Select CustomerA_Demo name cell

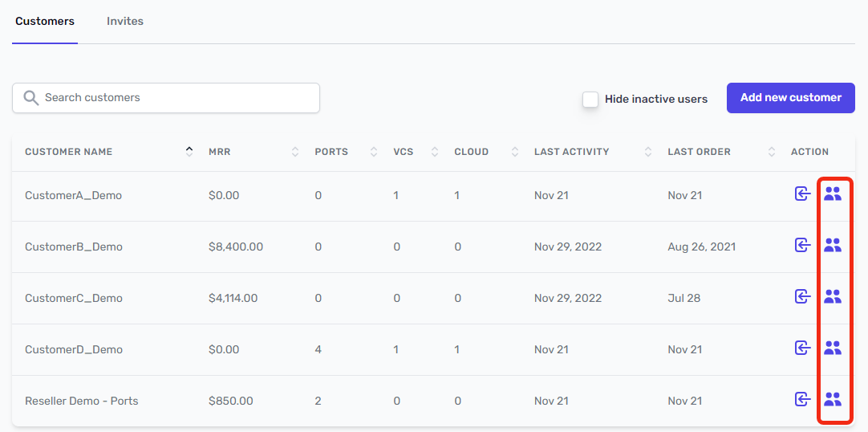click(x=74, y=195)
